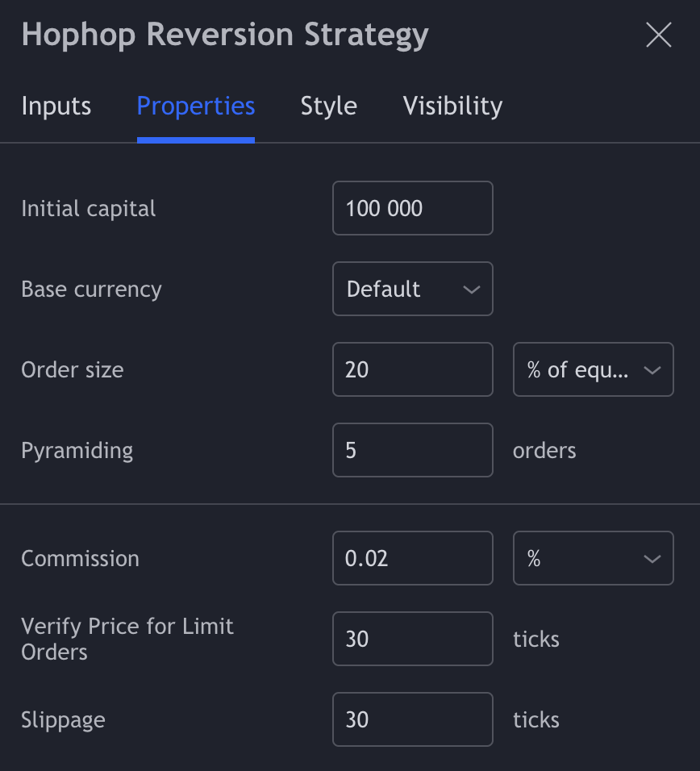Open the Commission % type dropdown

(x=593, y=558)
